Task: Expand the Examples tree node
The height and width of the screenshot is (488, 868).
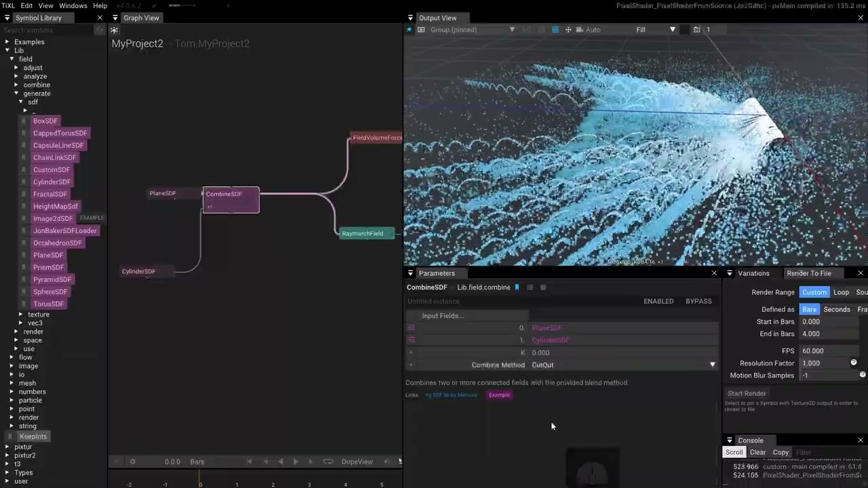Action: point(7,42)
